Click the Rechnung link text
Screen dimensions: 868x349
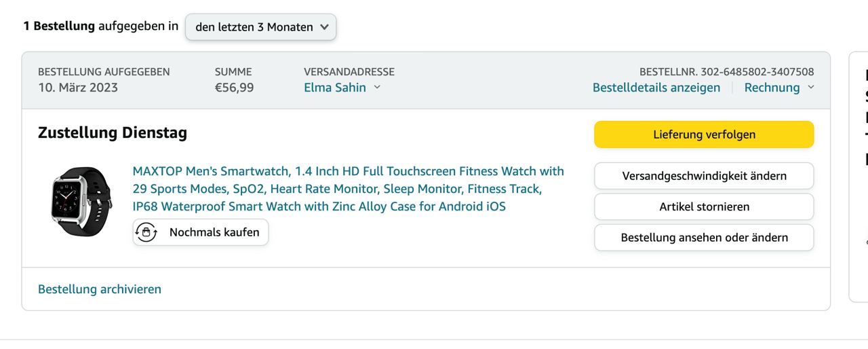click(772, 88)
